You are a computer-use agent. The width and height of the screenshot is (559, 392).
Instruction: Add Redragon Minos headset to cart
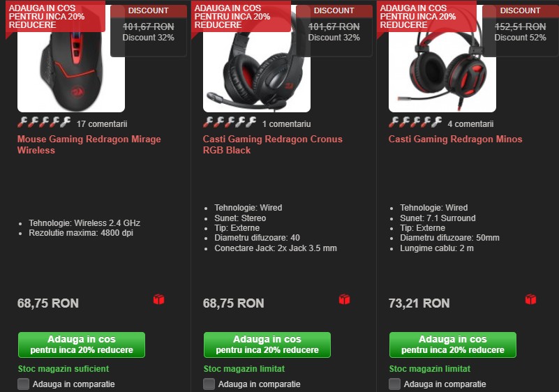453,345
